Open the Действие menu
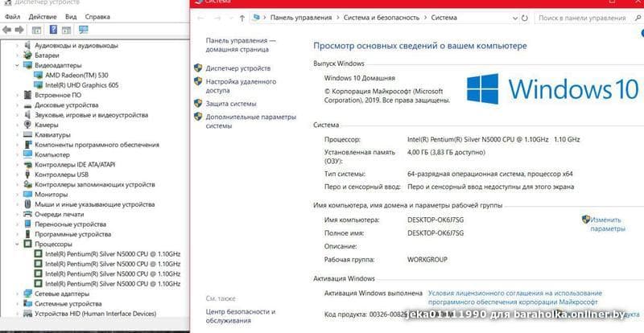Screen dimensions: 644x333 point(43,17)
